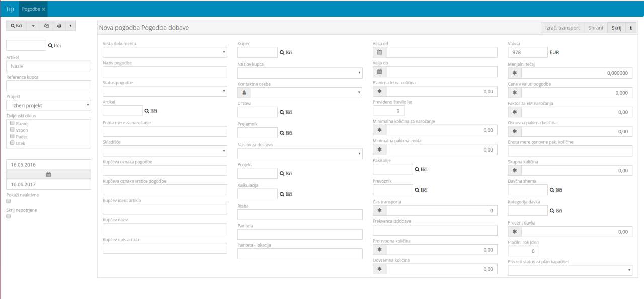Screen dimensions: 644x299
Task: Click Išči search beside Prevoznik field
Action: coord(421,190)
